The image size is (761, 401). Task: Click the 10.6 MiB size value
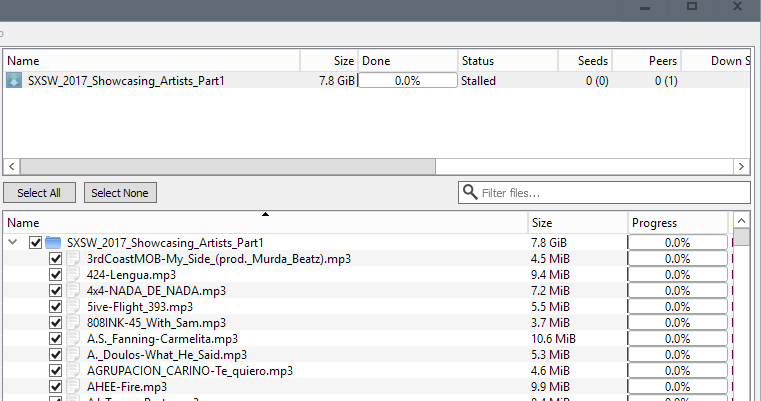553,339
